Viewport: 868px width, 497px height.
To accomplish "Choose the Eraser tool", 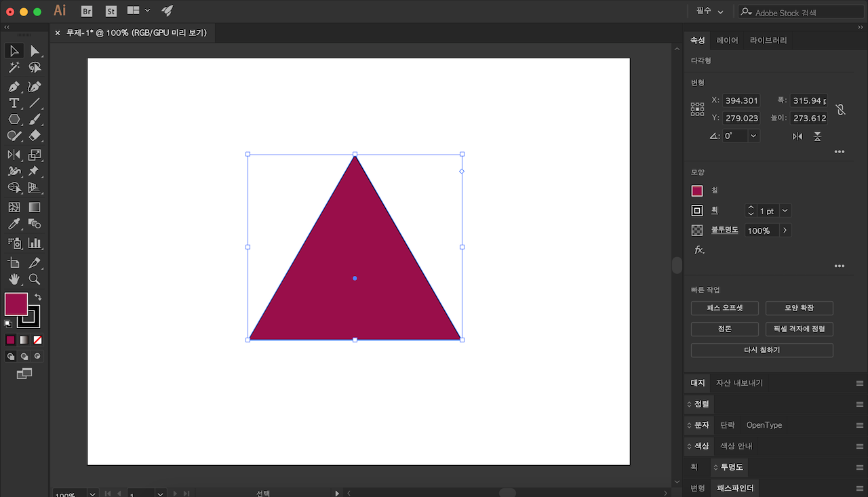I will (x=35, y=136).
